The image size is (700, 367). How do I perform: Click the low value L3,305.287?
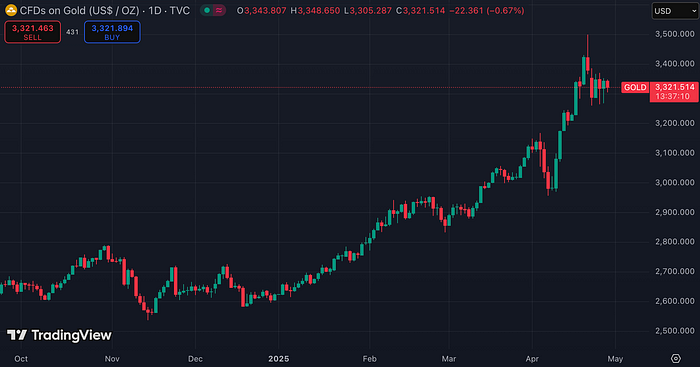click(x=368, y=10)
